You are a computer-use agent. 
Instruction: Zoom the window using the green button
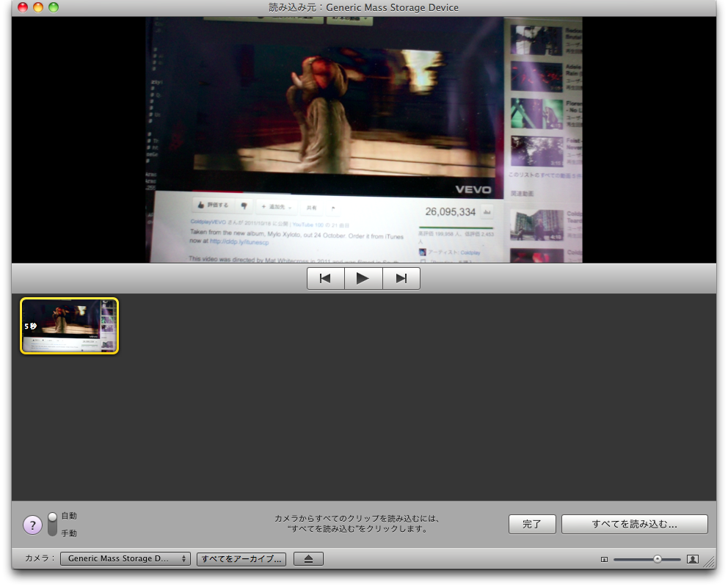(x=53, y=8)
